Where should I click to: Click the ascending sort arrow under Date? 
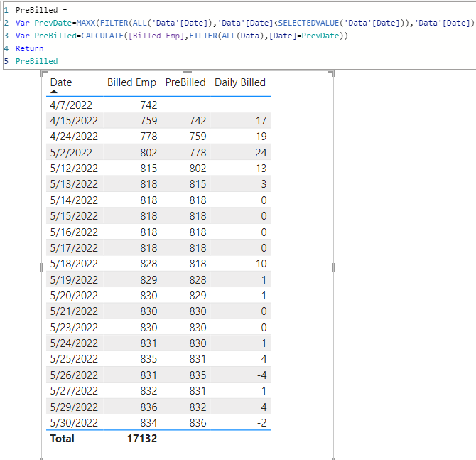(x=54, y=92)
